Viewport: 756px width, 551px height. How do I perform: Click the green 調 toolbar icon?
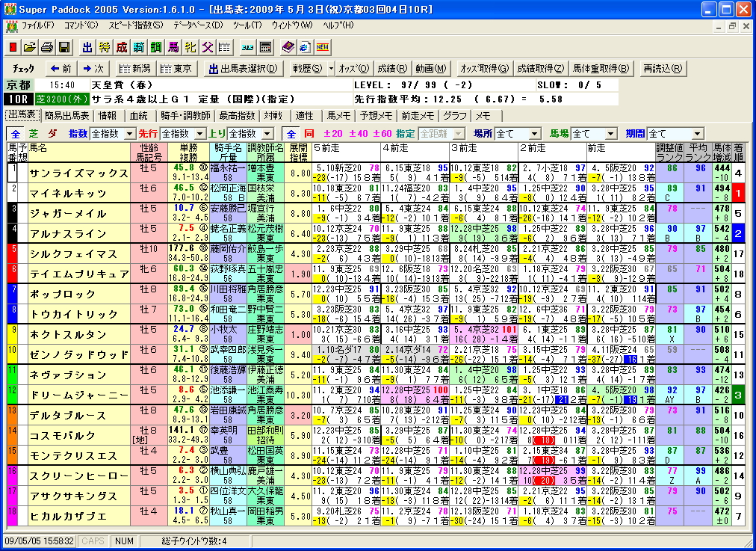point(156,47)
